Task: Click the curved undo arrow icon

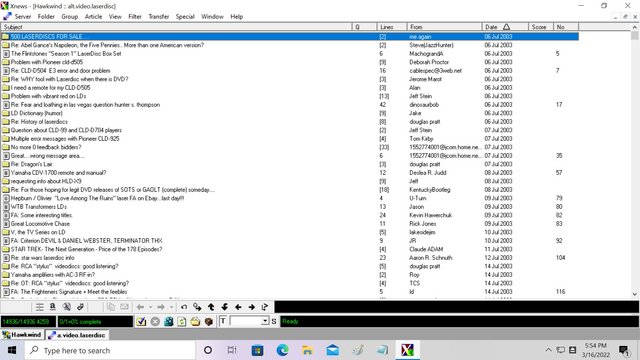Action: coord(184,307)
